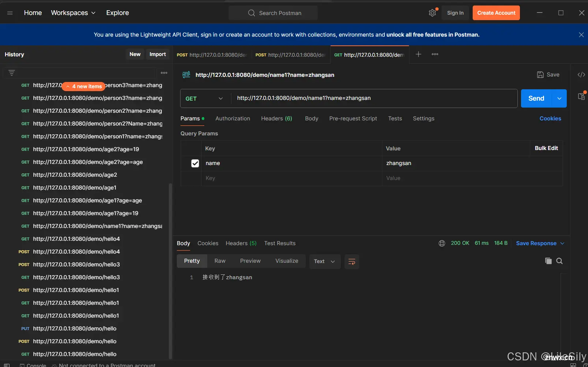Expand the Send button options arrow
Viewport: 588px width, 367px height.
tap(559, 98)
